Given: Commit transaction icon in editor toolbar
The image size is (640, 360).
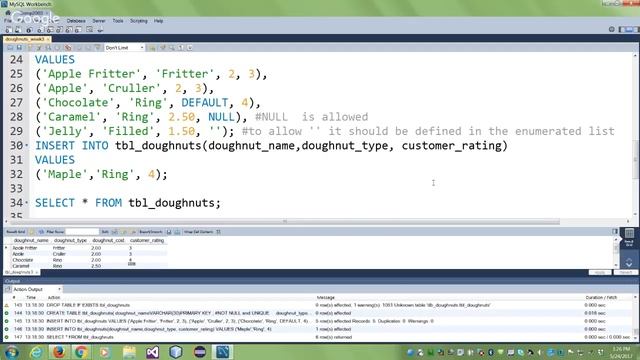Looking at the screenshot, I should (78, 48).
